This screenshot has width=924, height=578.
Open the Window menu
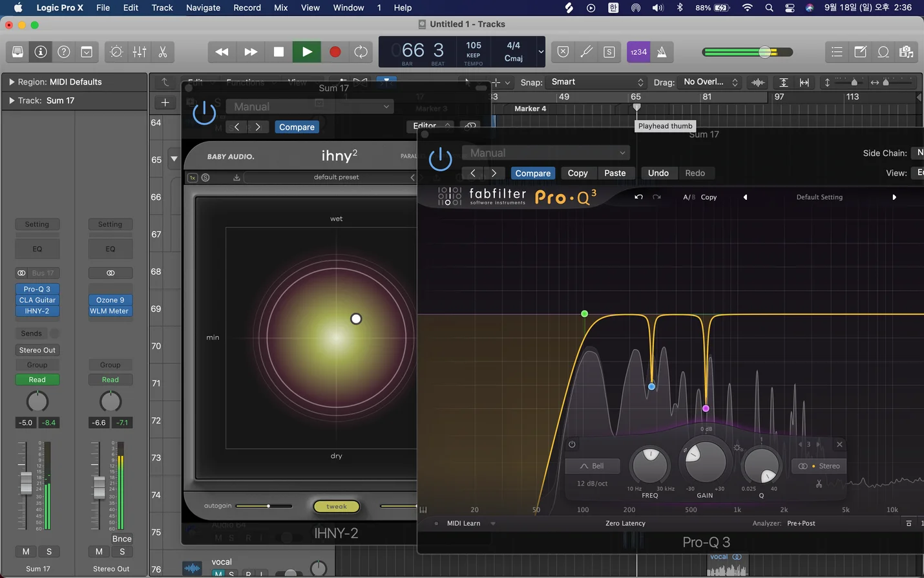(348, 8)
